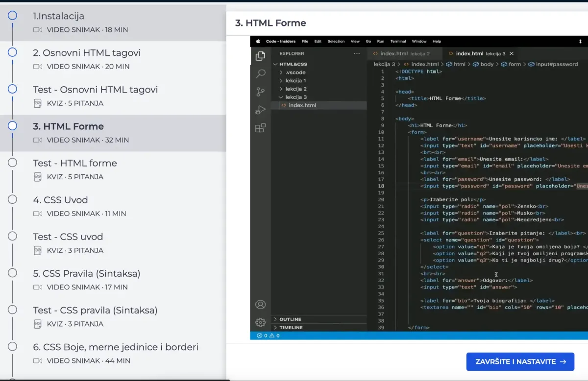Open the Apple menu icon
Image resolution: width=588 pixels, height=381 pixels.
(257, 42)
